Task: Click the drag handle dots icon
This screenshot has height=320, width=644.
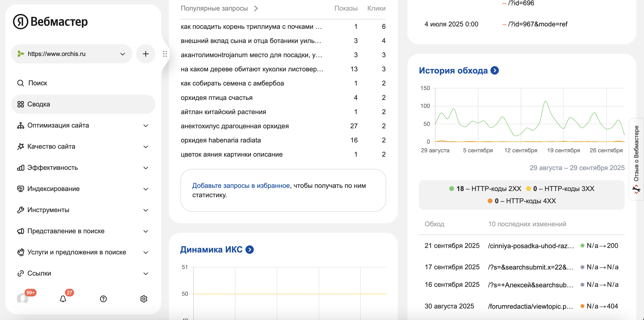Action: tap(165, 54)
